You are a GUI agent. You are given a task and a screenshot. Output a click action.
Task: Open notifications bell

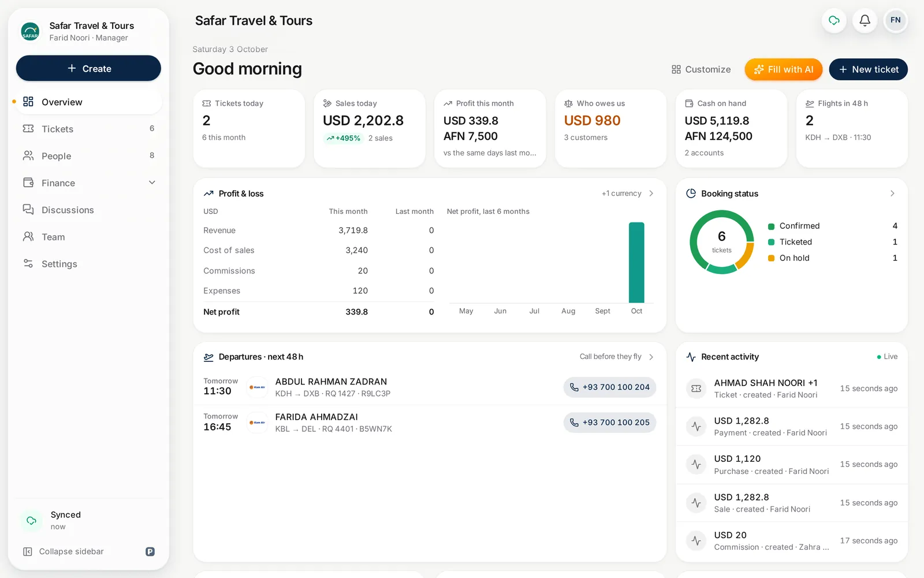[865, 21]
